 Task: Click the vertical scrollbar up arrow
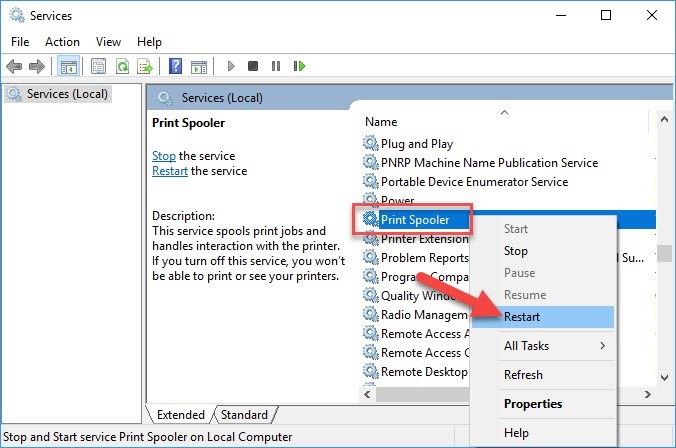664,120
